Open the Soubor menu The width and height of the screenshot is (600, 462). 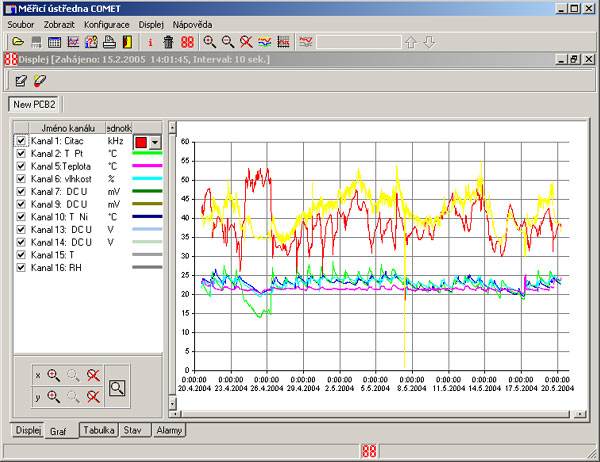point(21,23)
